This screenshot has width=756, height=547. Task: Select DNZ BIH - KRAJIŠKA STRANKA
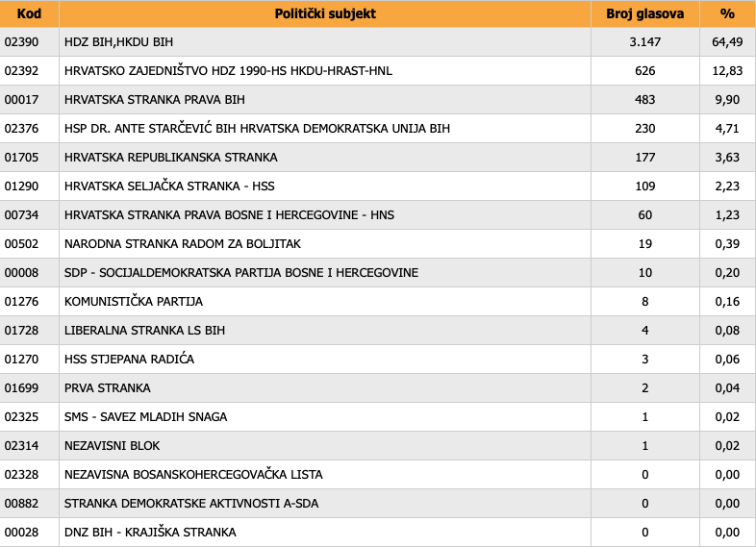pyautogui.click(x=150, y=532)
